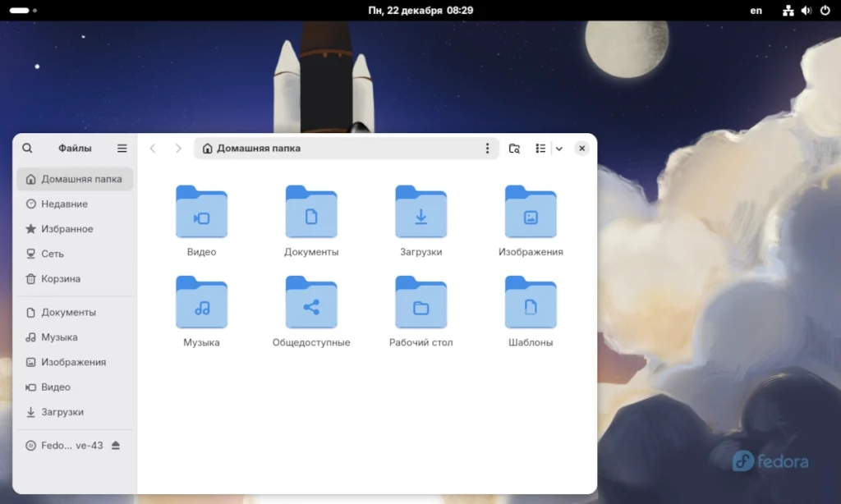
Task: Open the power icon menu
Action: tap(825, 10)
